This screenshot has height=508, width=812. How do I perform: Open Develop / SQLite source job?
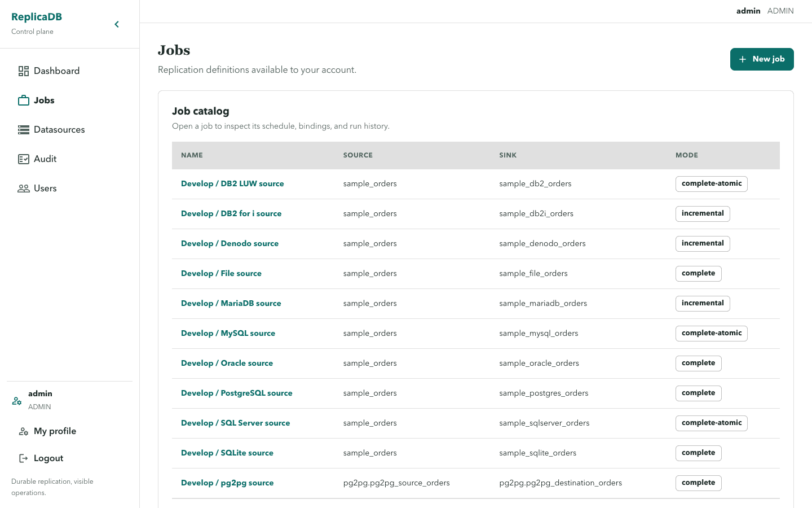[x=227, y=453]
